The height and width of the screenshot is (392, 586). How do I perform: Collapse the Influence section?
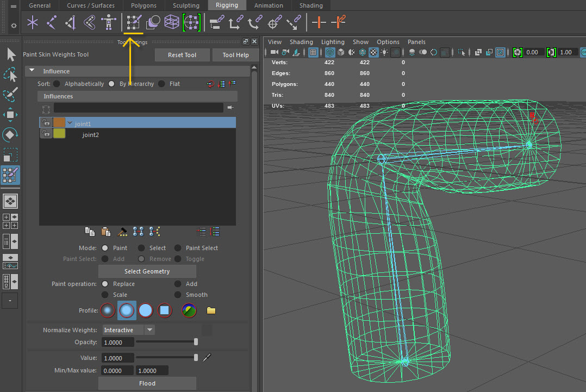[x=31, y=71]
